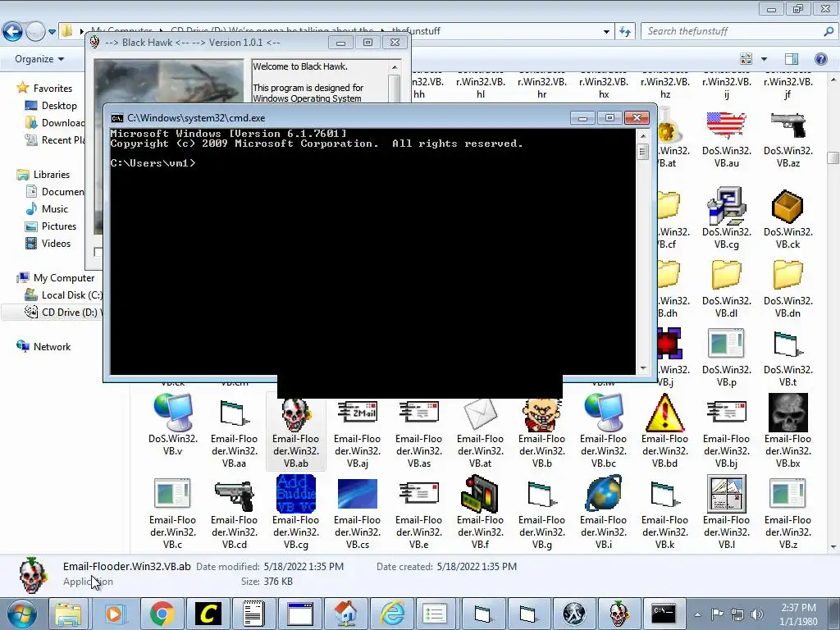
Task: Click the cmd.exe title bar icon menu
Action: (116, 118)
